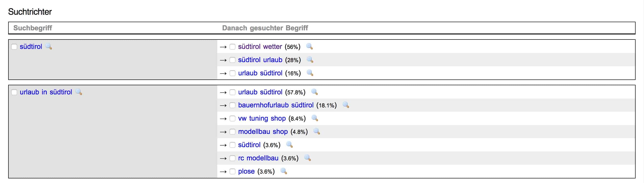644x183 pixels.
Task: Click magnifier icon beside südtirol urlaub (28%)
Action: click(310, 60)
